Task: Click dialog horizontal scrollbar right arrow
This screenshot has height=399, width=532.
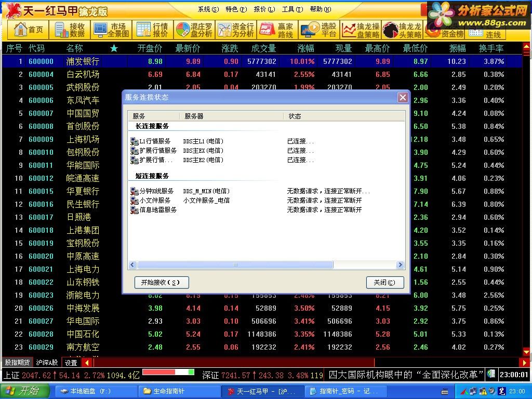Action: [401, 265]
